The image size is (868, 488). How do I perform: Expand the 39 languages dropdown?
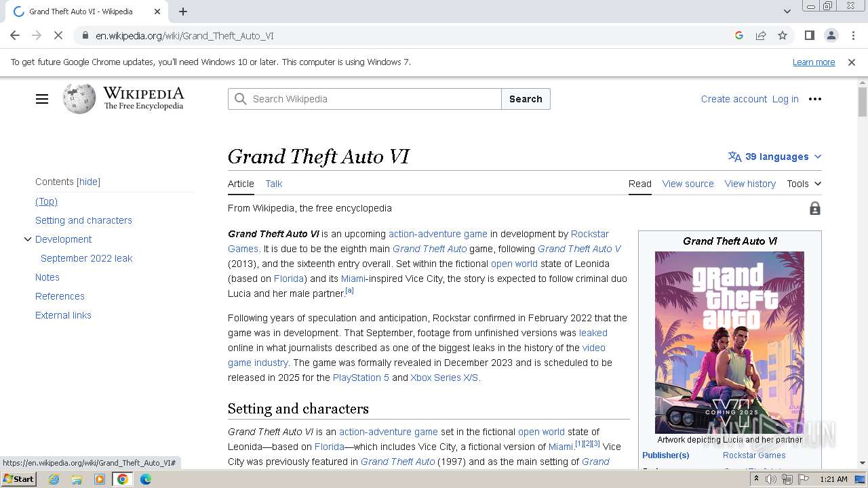coord(775,157)
